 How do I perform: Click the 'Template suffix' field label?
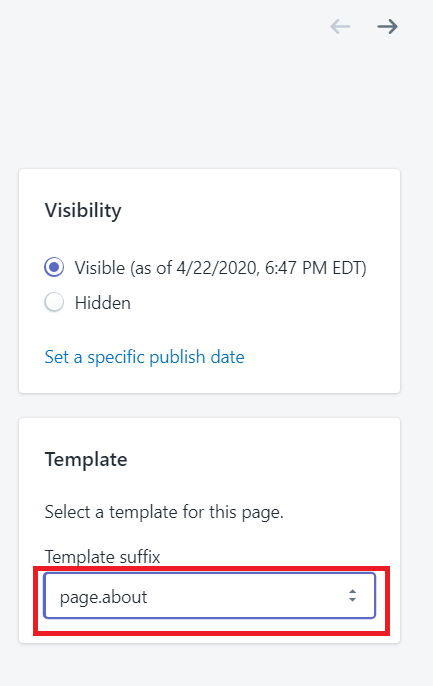tap(102, 557)
